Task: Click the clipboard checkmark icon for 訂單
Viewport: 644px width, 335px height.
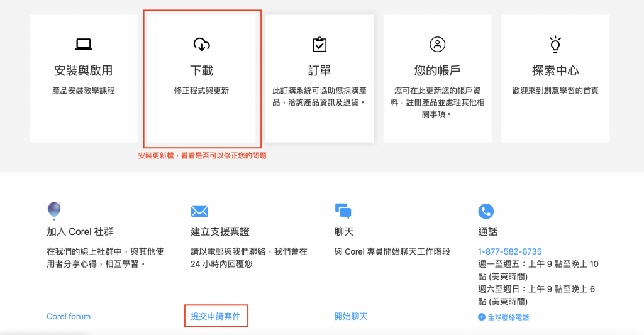Action: click(319, 45)
